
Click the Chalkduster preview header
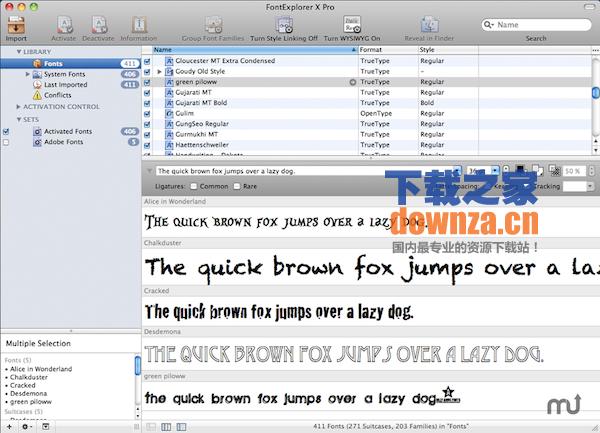click(370, 243)
